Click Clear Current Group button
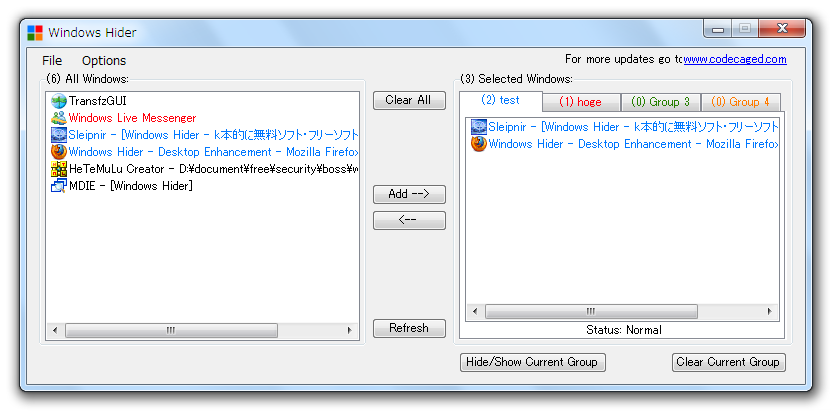Screen dimensions: 835x413 tap(728, 362)
